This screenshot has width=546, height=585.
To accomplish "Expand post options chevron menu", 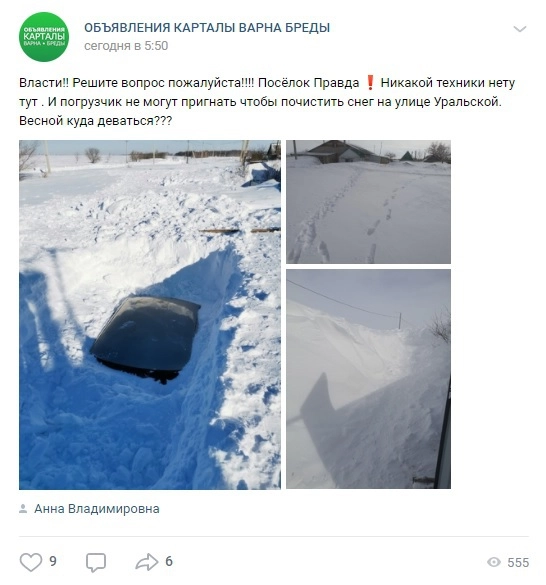I will [520, 29].
